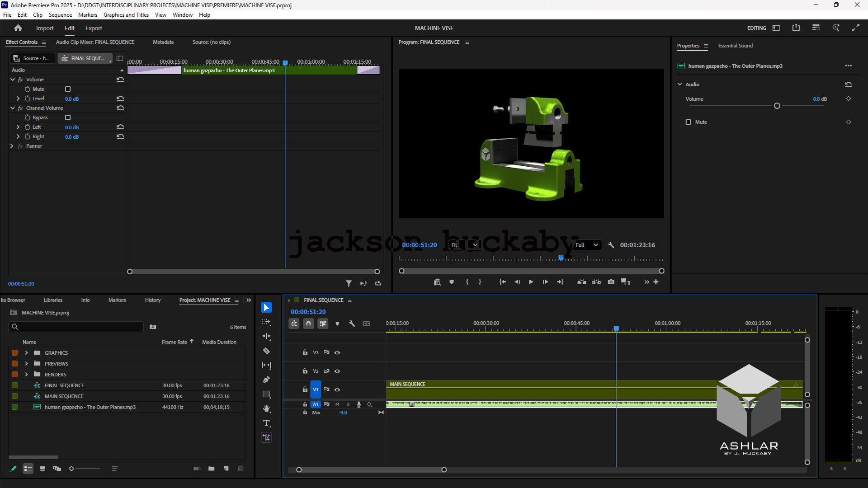Select the Pen tool
Screen dimensions: 868x488
click(266, 380)
